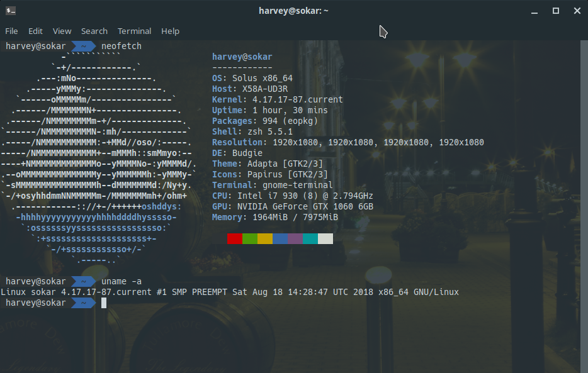Click the vertical scrollbar of the terminal
The height and width of the screenshot is (373, 588).
[x=584, y=206]
